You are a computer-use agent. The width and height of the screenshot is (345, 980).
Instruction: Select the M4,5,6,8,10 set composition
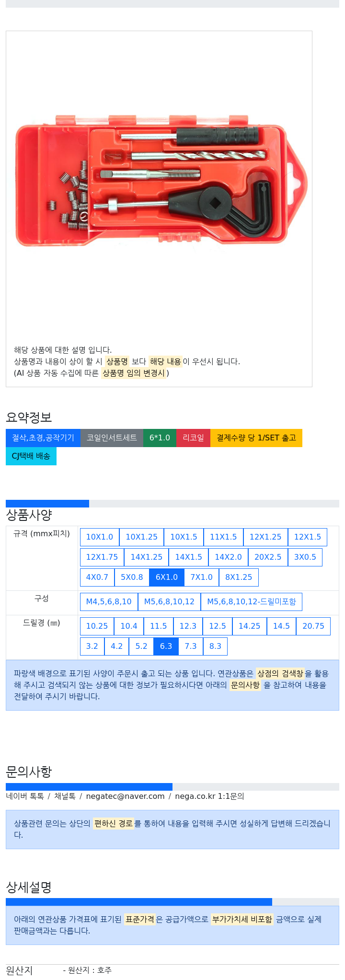pyautogui.click(x=109, y=602)
